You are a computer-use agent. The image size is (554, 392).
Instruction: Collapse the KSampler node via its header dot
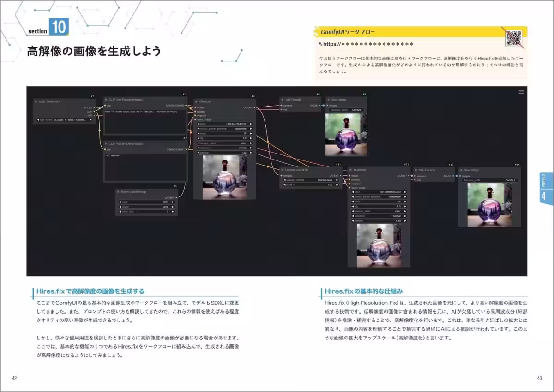point(196,101)
